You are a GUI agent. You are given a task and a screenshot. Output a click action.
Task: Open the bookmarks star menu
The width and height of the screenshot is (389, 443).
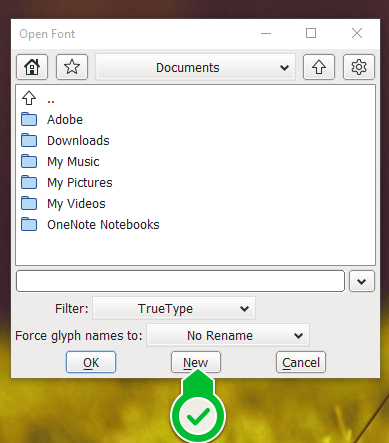click(x=72, y=67)
